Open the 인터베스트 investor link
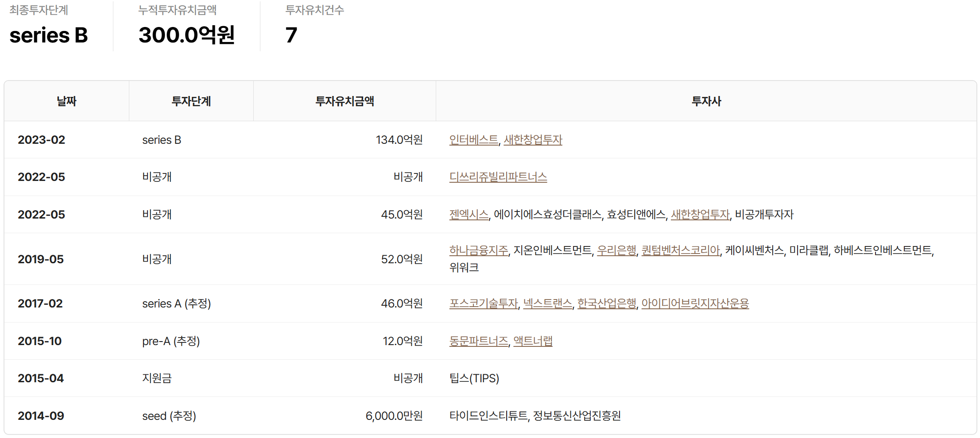980x438 pixels. pyautogui.click(x=473, y=140)
